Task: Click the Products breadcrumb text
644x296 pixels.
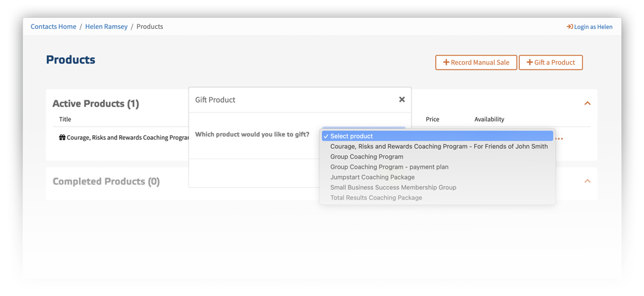Action: pyautogui.click(x=149, y=26)
